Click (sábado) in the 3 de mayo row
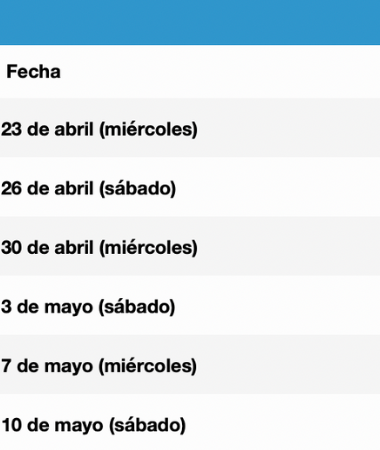The height and width of the screenshot is (450, 380). click(x=137, y=307)
